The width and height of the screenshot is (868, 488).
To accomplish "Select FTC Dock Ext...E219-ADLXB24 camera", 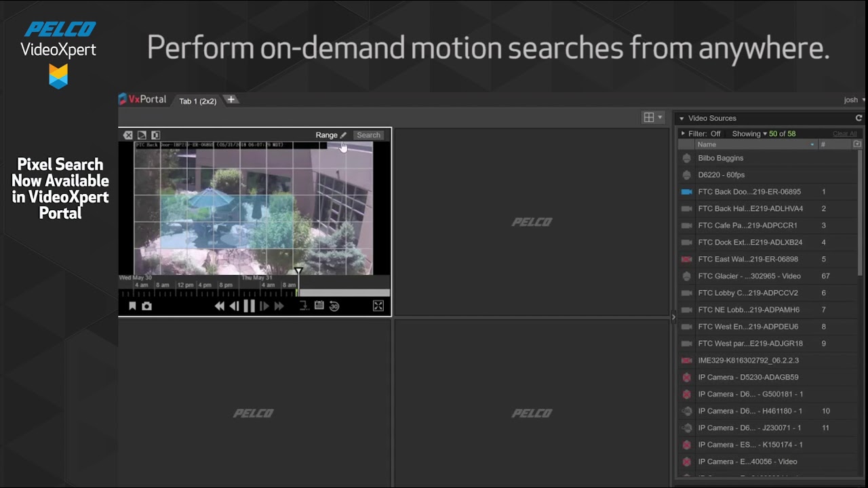I will (x=768, y=243).
